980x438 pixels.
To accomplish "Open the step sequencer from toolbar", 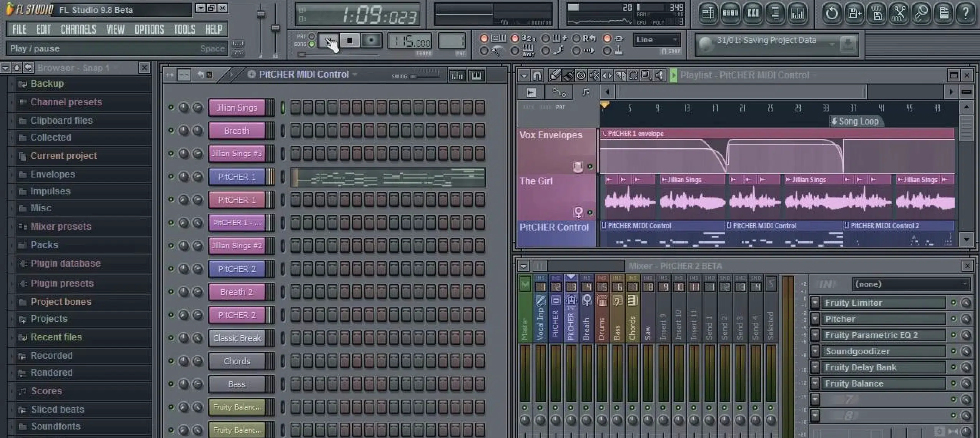I will tap(730, 14).
